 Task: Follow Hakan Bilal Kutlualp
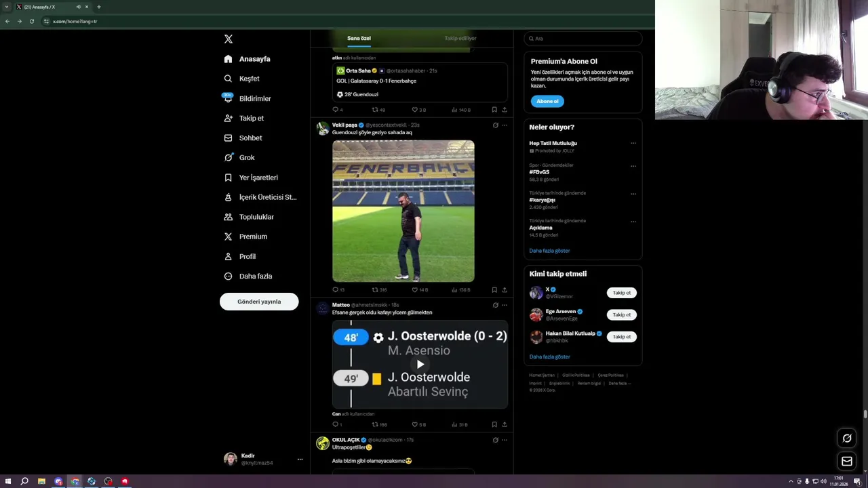622,337
